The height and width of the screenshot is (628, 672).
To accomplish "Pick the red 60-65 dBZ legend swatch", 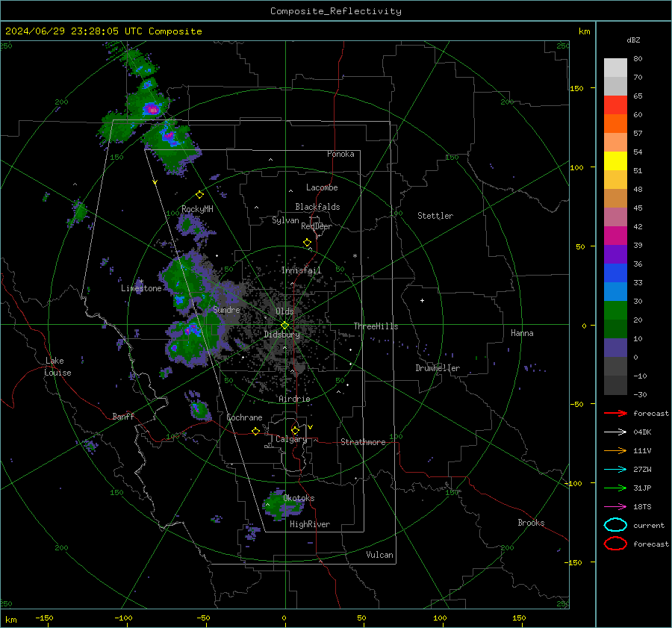I will [x=615, y=105].
